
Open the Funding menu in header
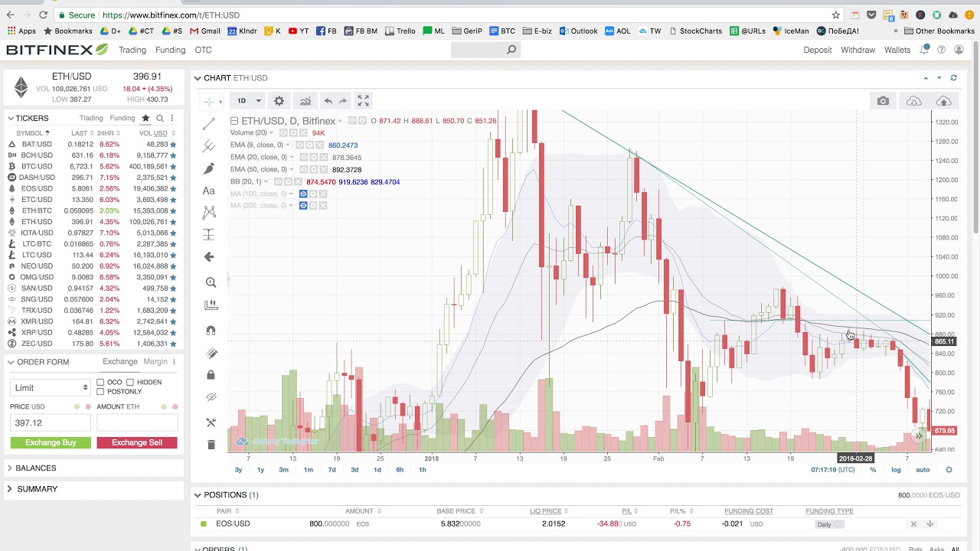click(x=170, y=50)
